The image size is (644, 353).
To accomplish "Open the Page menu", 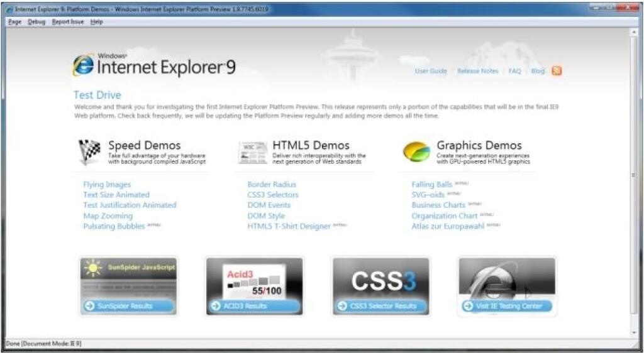I will tap(15, 22).
